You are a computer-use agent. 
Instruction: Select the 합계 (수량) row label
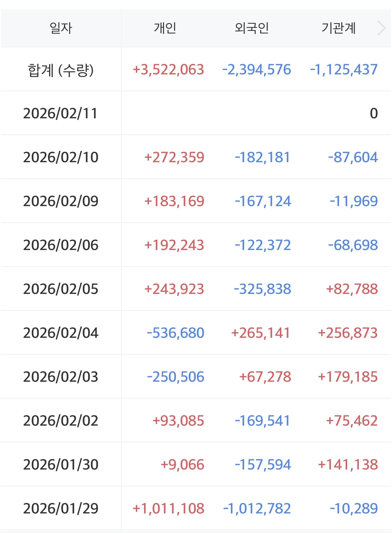point(61,70)
